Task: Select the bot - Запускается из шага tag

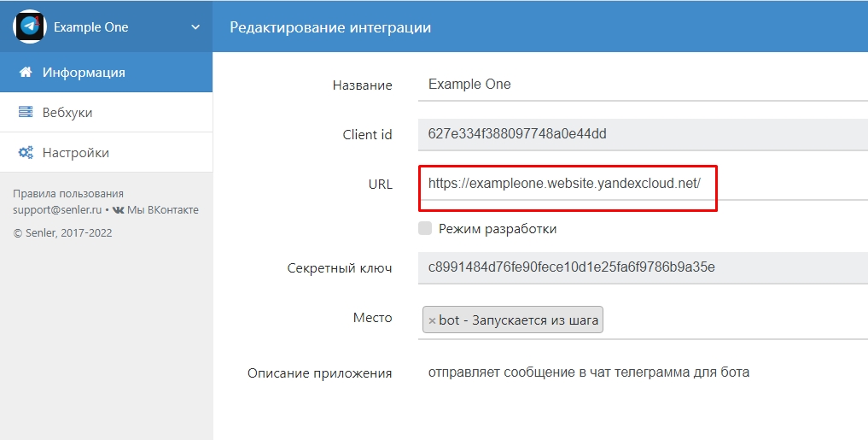Action: [519, 320]
